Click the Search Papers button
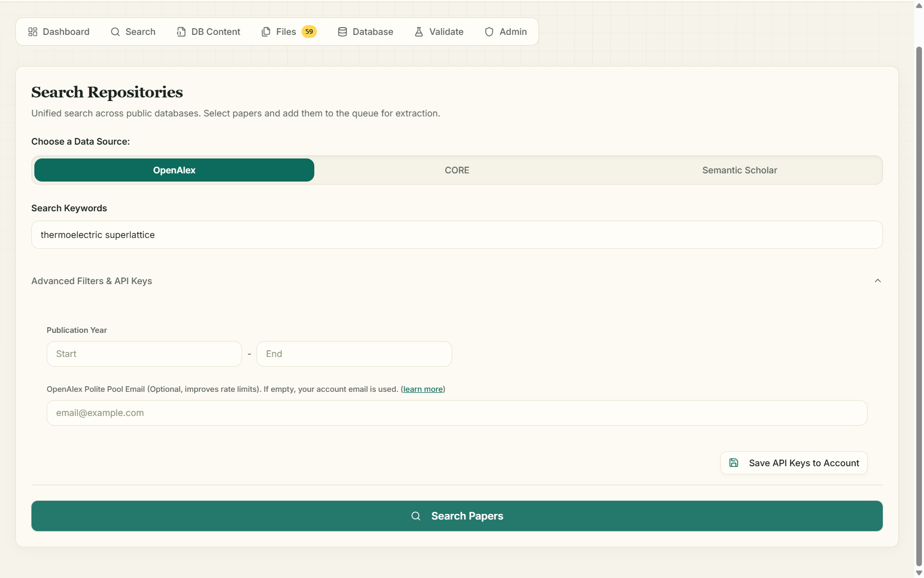924x578 pixels. 457,516
